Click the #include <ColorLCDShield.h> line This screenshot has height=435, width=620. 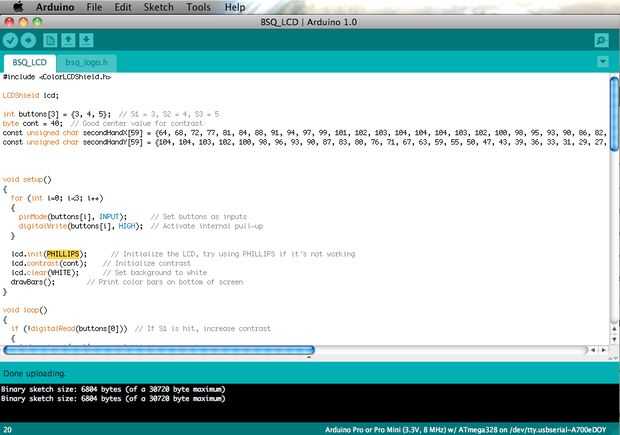(57, 77)
